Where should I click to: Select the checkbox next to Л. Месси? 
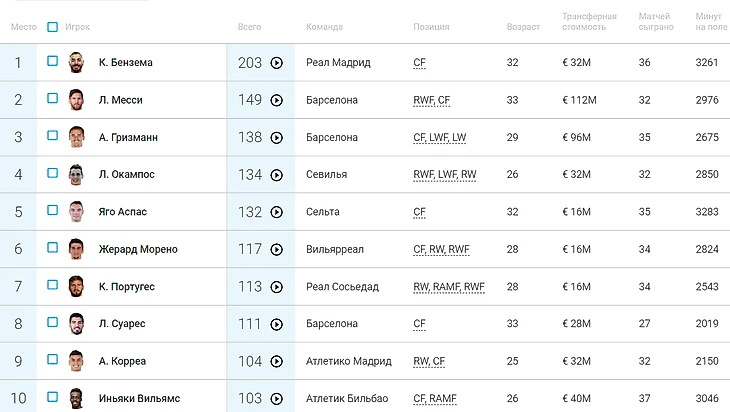pyautogui.click(x=52, y=99)
